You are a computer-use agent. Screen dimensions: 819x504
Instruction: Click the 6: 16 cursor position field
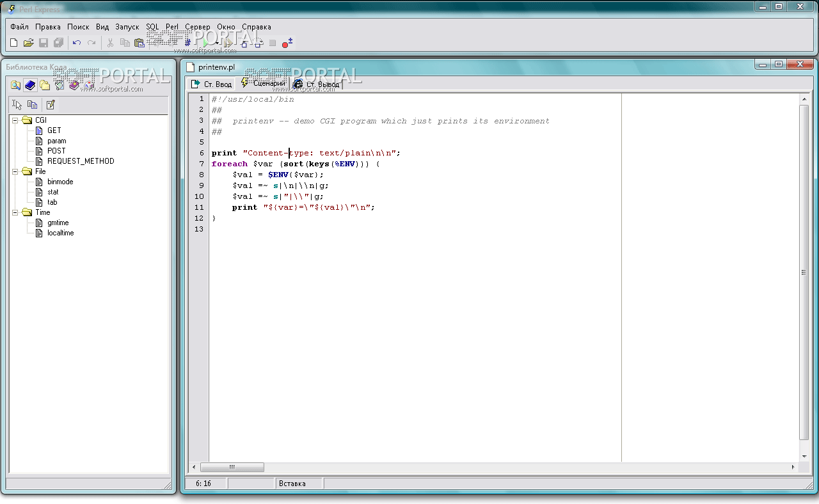(x=204, y=484)
